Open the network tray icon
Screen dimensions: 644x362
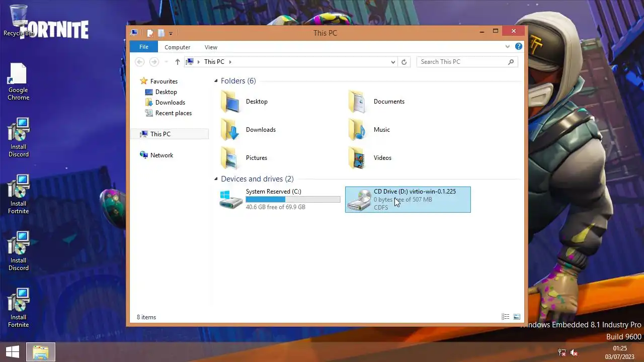point(562,353)
